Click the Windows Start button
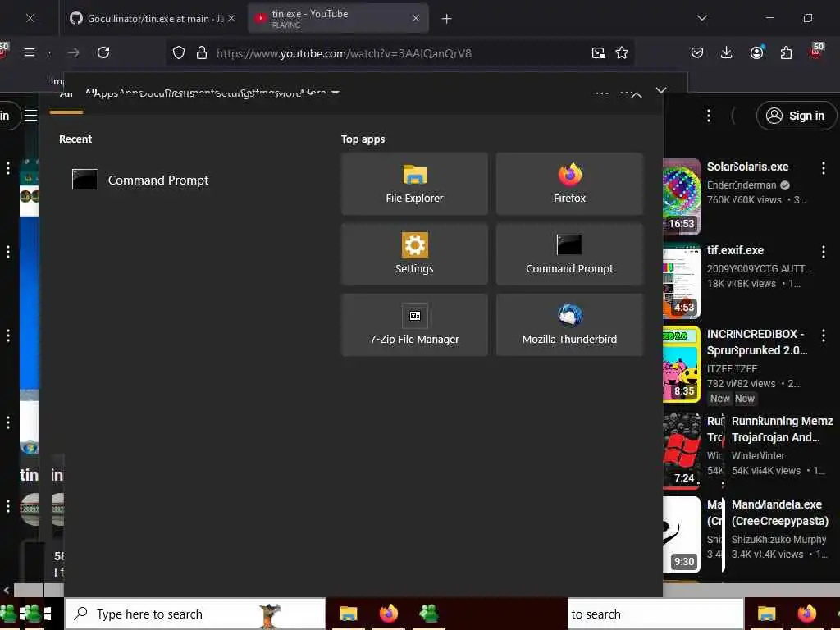Screen dimensions: 840x630 [x=47, y=614]
